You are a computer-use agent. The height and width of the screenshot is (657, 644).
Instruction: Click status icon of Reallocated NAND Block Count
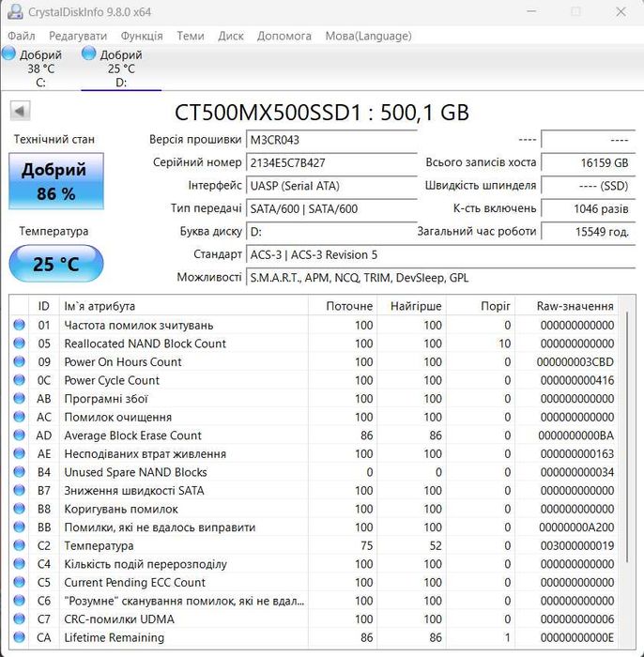(x=20, y=344)
